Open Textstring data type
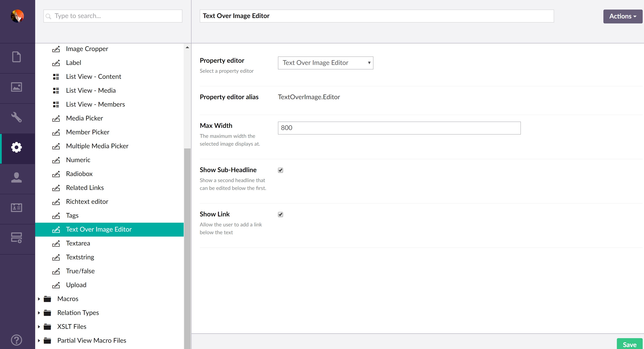Screen dimensions: 644x349 coord(80,257)
